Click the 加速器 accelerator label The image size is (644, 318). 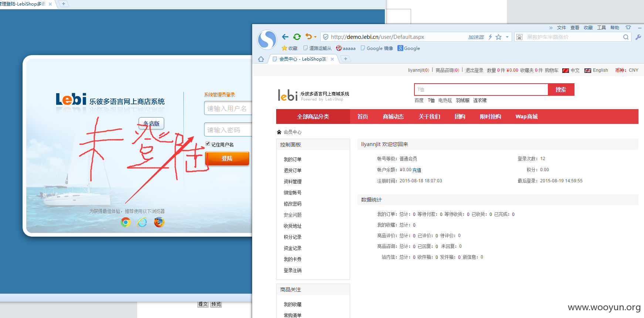point(476,37)
